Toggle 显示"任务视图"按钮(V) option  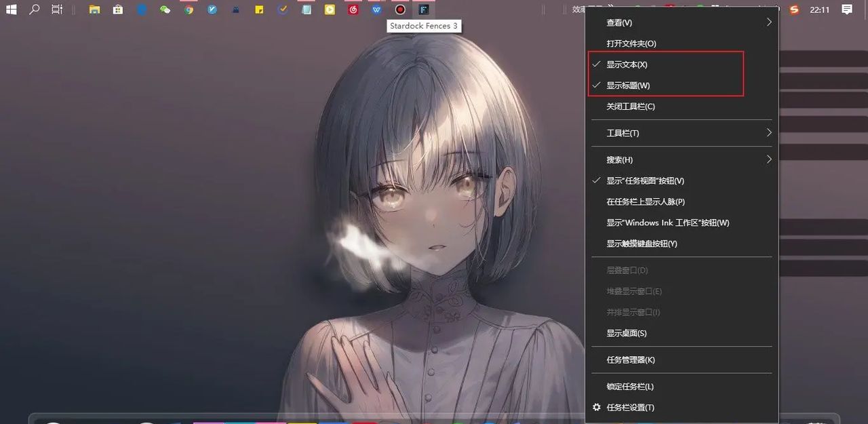tap(682, 180)
